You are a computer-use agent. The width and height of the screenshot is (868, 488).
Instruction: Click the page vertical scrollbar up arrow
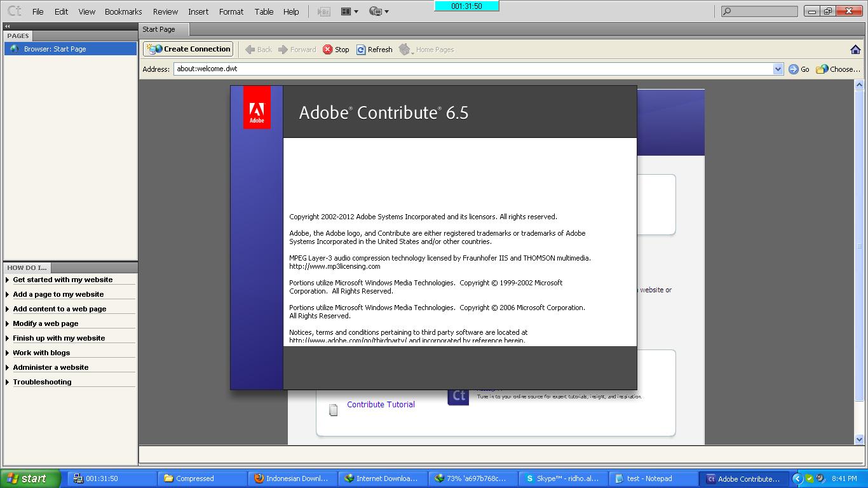pyautogui.click(x=860, y=85)
